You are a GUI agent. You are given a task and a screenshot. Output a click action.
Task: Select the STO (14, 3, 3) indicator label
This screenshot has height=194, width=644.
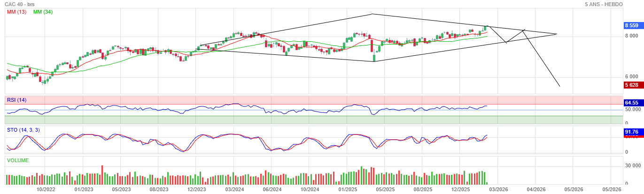pyautogui.click(x=23, y=130)
